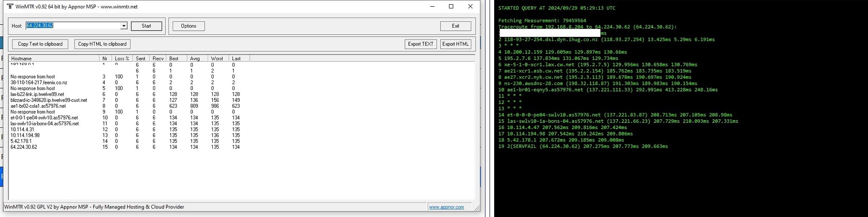Copy Text to clipboard
This screenshot has height=217, width=868.
(40, 44)
